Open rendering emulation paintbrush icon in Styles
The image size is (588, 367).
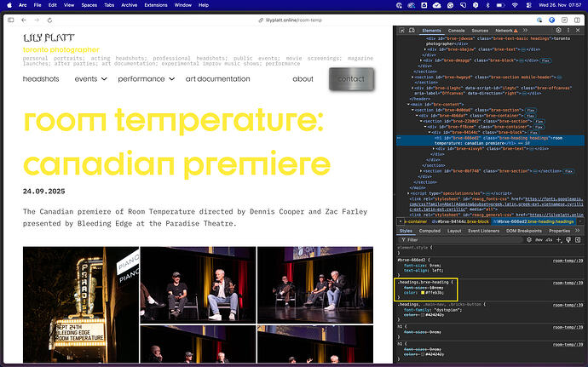(568, 239)
